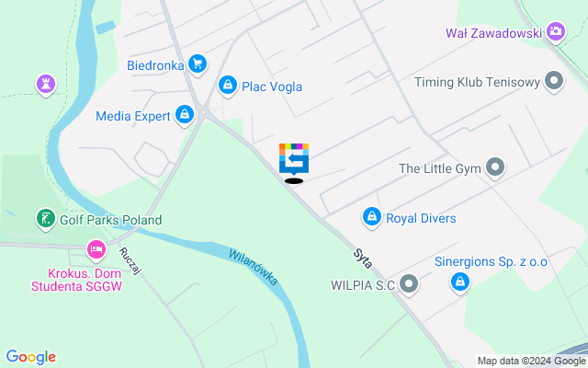Open the Media Expert store pin
588x368 pixels.
(x=185, y=115)
